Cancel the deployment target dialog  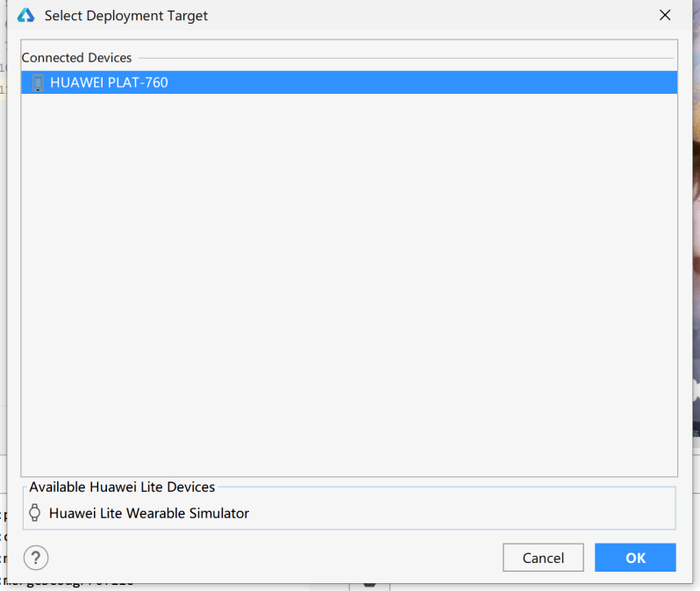click(x=543, y=558)
